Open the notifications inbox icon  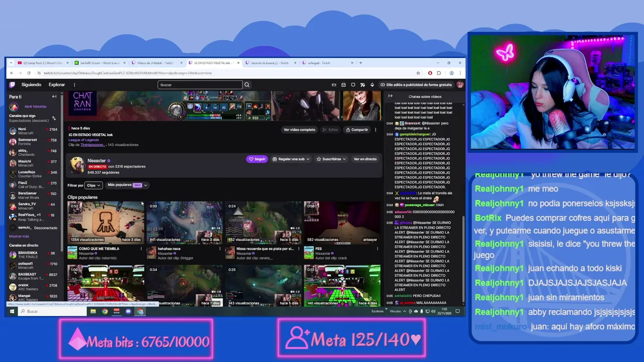pos(344,85)
